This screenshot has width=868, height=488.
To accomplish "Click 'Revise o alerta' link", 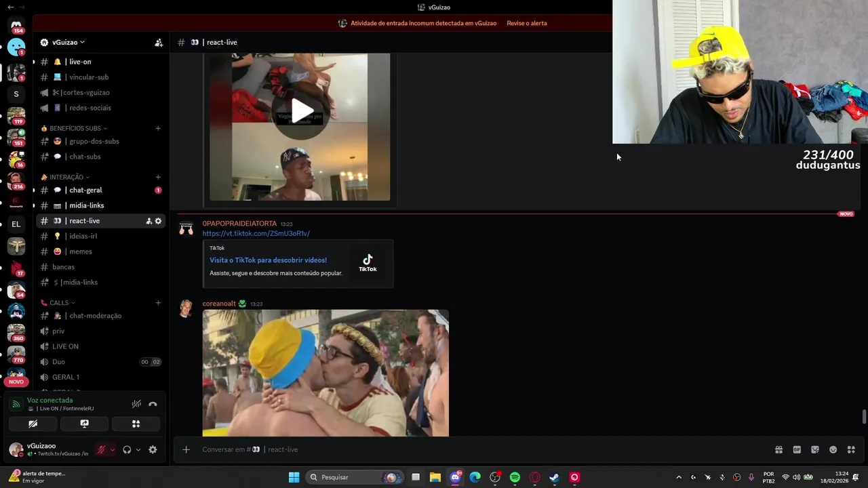I will point(527,23).
